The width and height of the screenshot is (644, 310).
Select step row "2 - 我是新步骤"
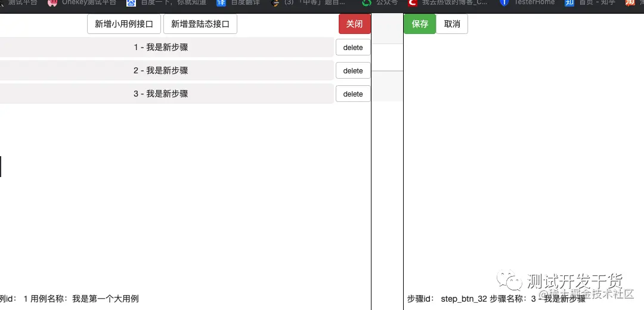click(166, 70)
